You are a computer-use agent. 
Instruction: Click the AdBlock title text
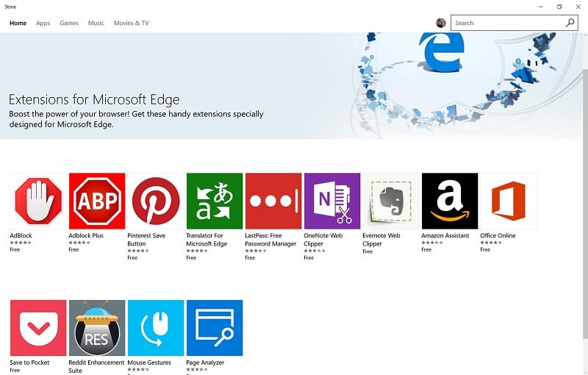[21, 235]
